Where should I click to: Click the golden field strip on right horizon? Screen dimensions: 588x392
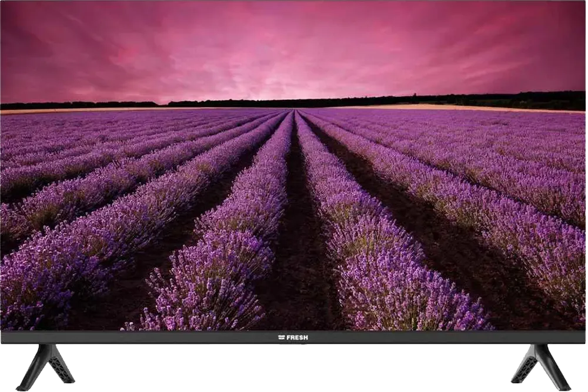(x=470, y=108)
